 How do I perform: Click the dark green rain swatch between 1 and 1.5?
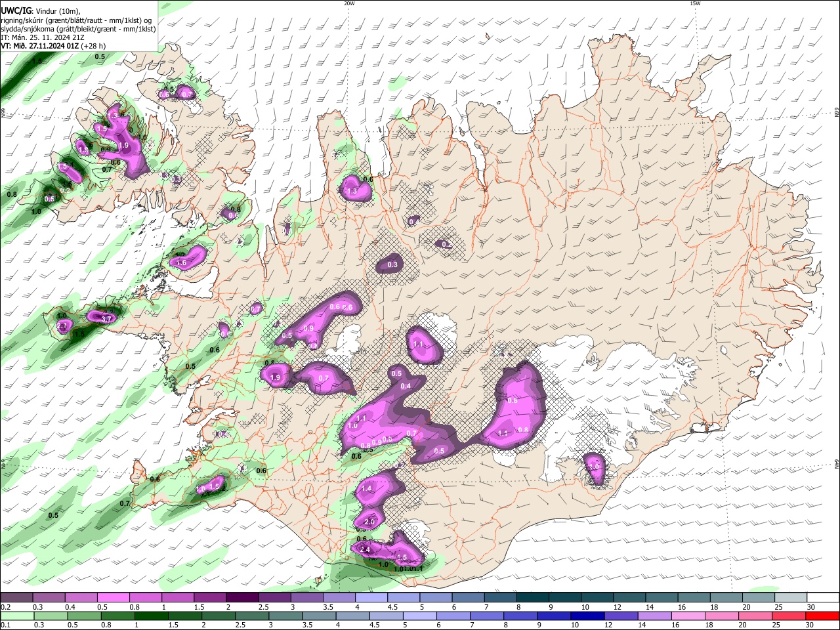(152, 616)
